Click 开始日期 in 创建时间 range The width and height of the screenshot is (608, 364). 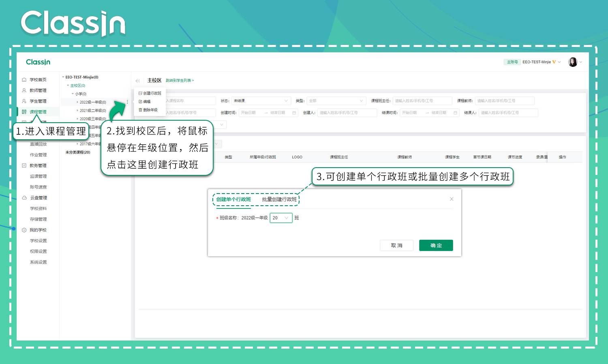pyautogui.click(x=248, y=113)
